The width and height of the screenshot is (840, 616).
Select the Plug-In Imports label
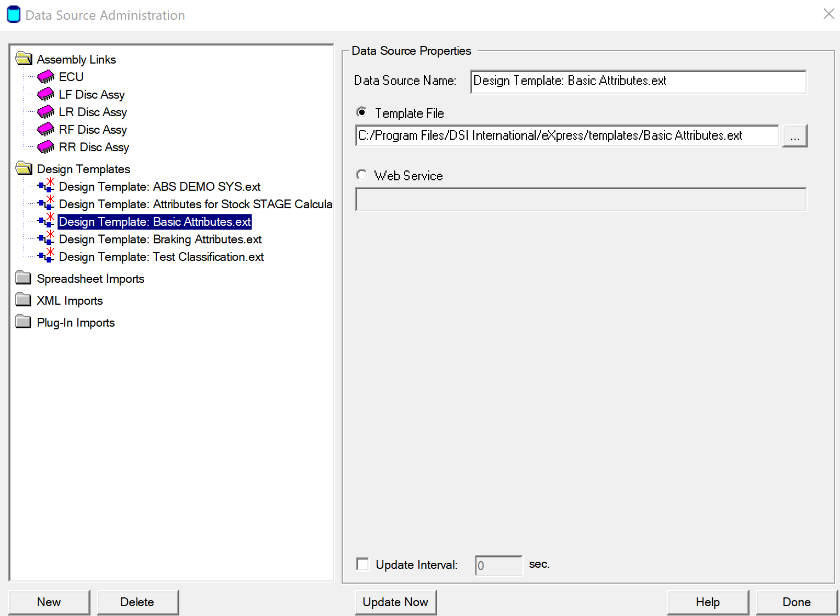[76, 322]
